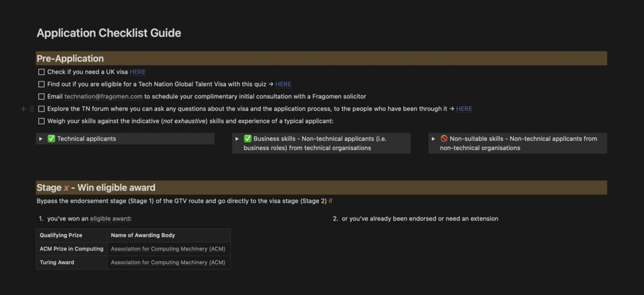Image resolution: width=644 pixels, height=295 pixels.
Task: Check the 'Find out if you are eligible' checkbox
Action: 42,84
